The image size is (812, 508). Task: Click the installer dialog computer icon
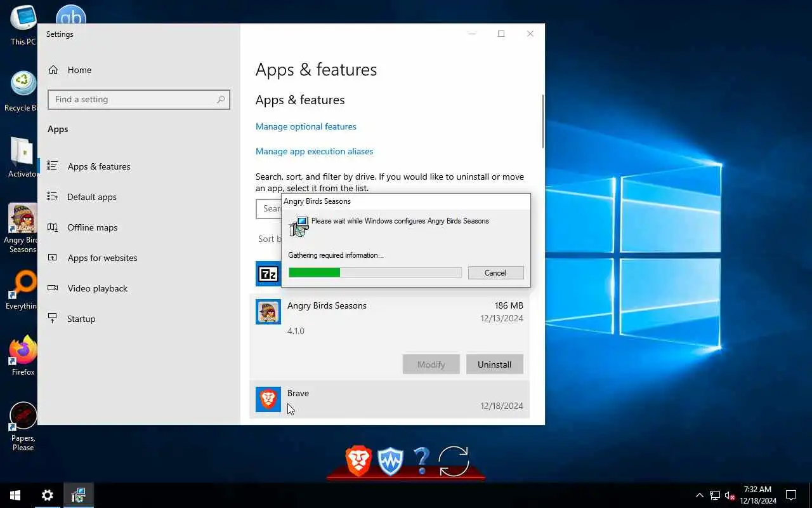click(299, 227)
